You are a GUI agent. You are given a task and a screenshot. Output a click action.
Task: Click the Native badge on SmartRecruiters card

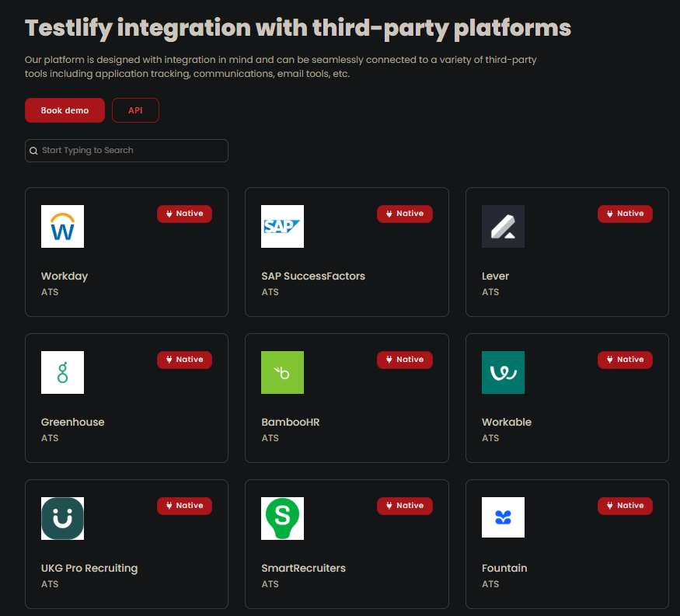click(x=405, y=506)
